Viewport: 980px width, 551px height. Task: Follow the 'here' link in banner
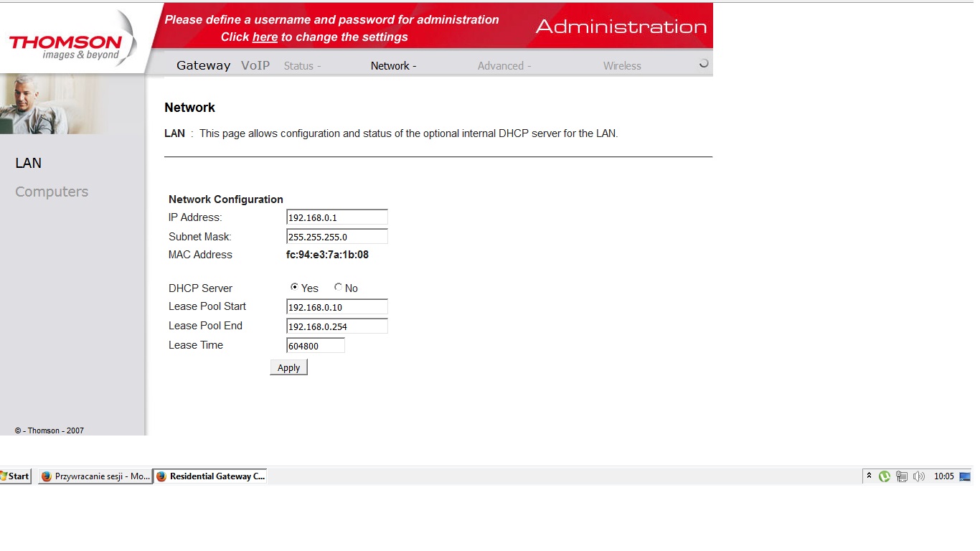pyautogui.click(x=265, y=37)
